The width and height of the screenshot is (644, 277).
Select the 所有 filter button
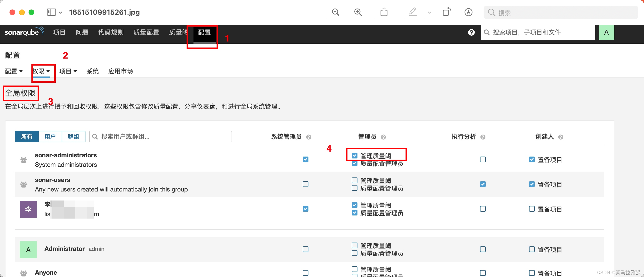(x=27, y=137)
